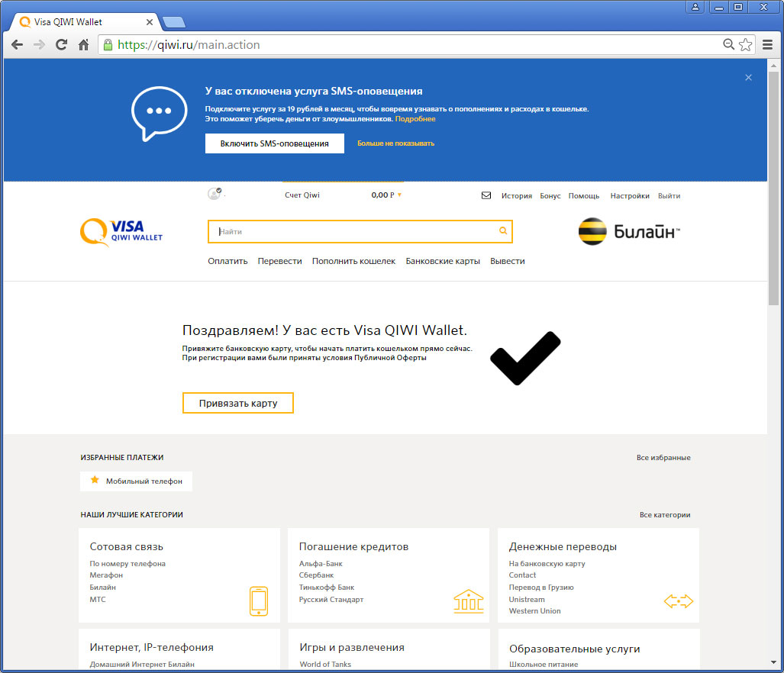Click the vertical scrollbar down arrow
The image size is (784, 673).
pyautogui.click(x=773, y=663)
